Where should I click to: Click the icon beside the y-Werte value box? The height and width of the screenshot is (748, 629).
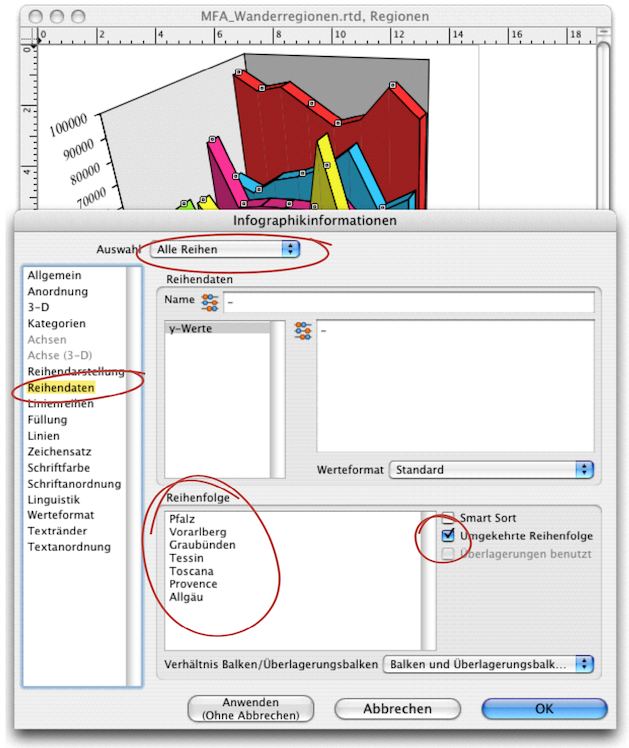click(x=302, y=332)
